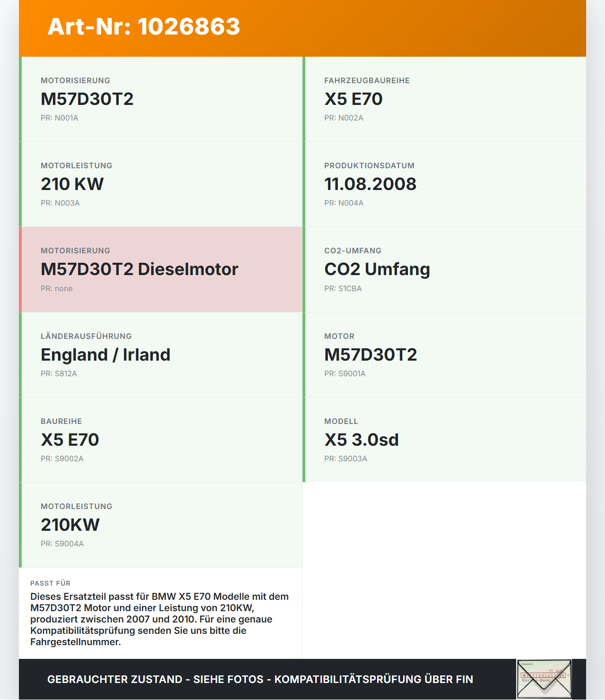Select the Modell X5 3.0sd card
This screenshot has height=700, width=605.
(x=444, y=440)
